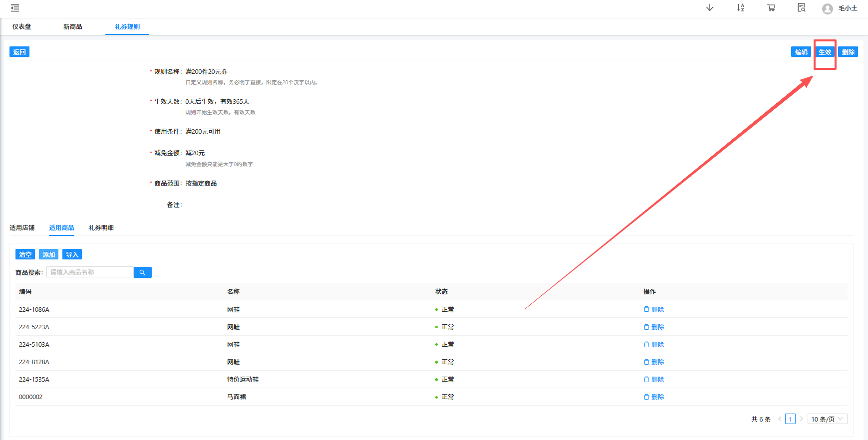Delete product row 224-1086A

pos(654,309)
